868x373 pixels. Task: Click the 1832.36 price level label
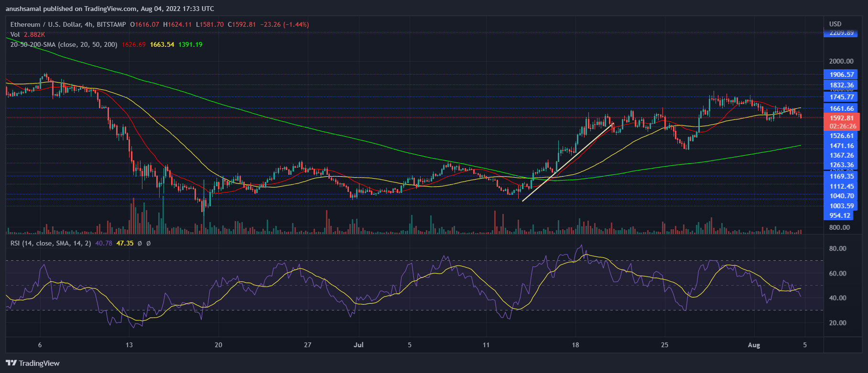(x=840, y=85)
